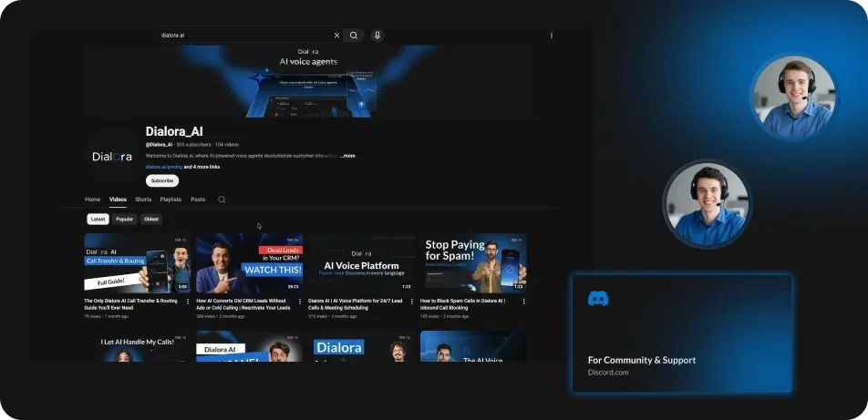Open 'The AI Voice' thumbnail in second row
Screen dimensions: 868x420
pos(473,346)
